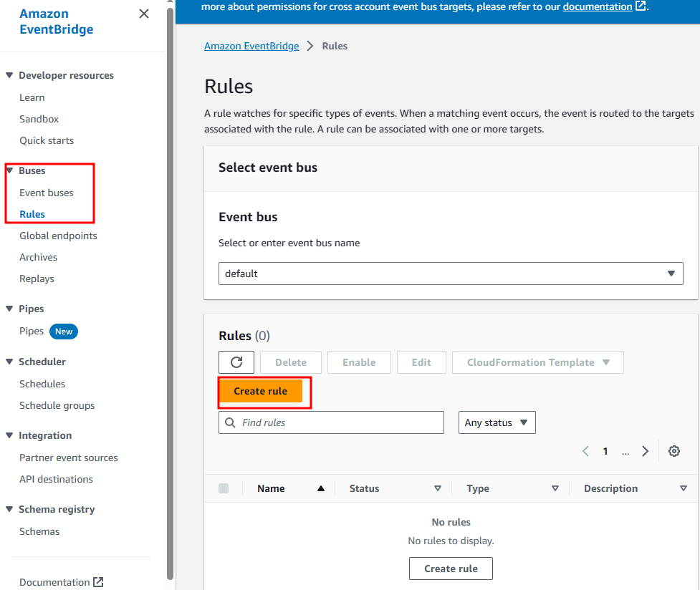
Task: Navigate to Event buses
Action: point(47,193)
